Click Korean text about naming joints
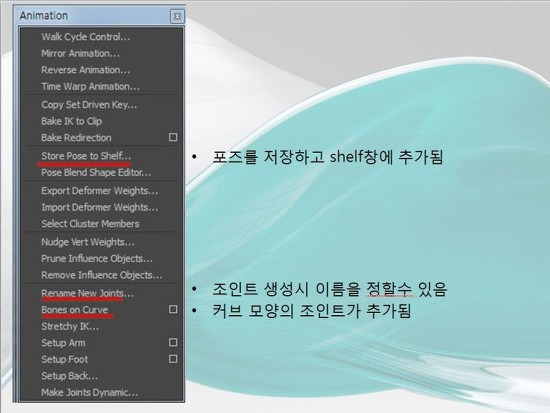 (x=329, y=289)
